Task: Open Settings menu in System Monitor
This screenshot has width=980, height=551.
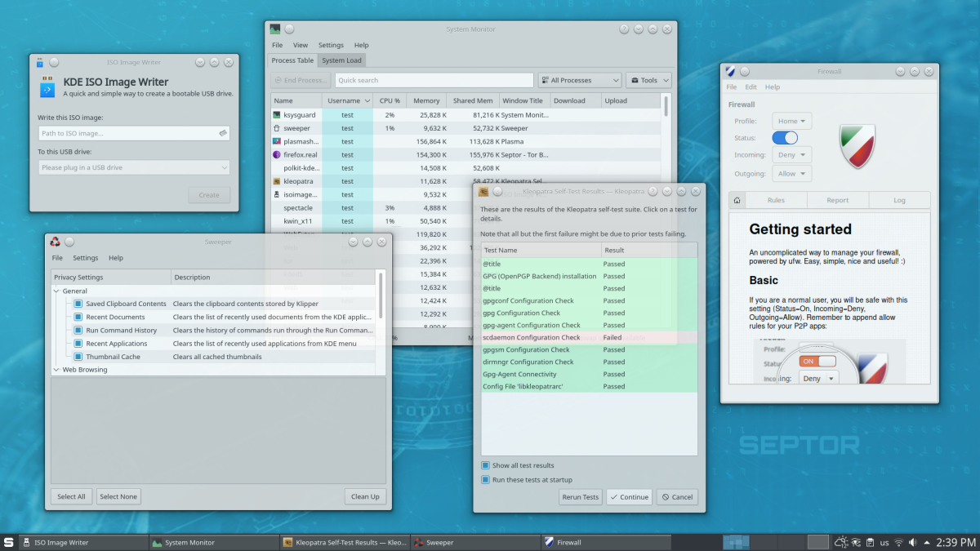Action: point(331,45)
